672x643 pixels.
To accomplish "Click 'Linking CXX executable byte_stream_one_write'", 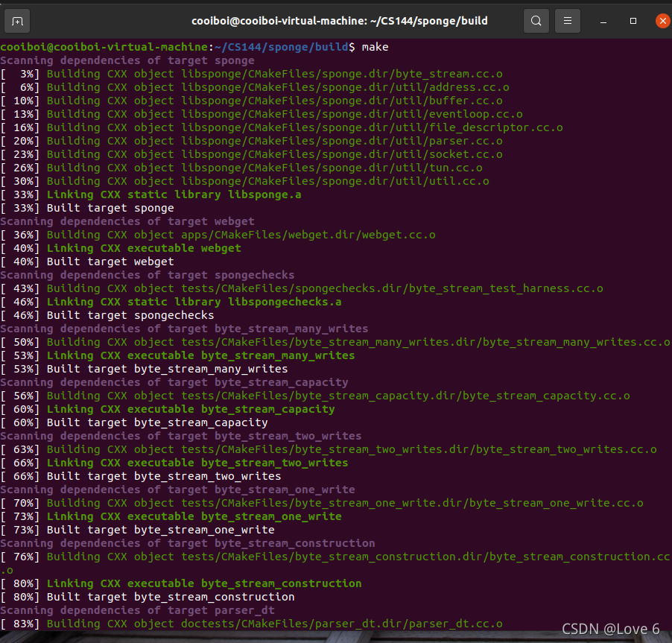I will pyautogui.click(x=194, y=516).
